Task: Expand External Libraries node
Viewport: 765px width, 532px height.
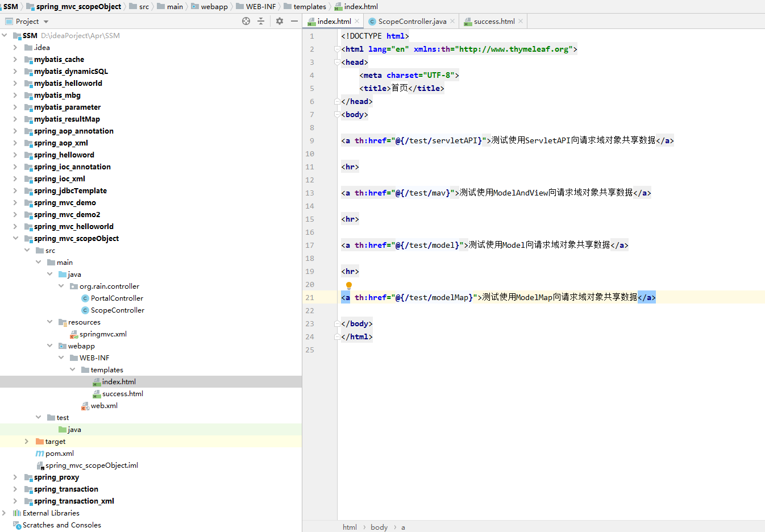Action: 5,513
